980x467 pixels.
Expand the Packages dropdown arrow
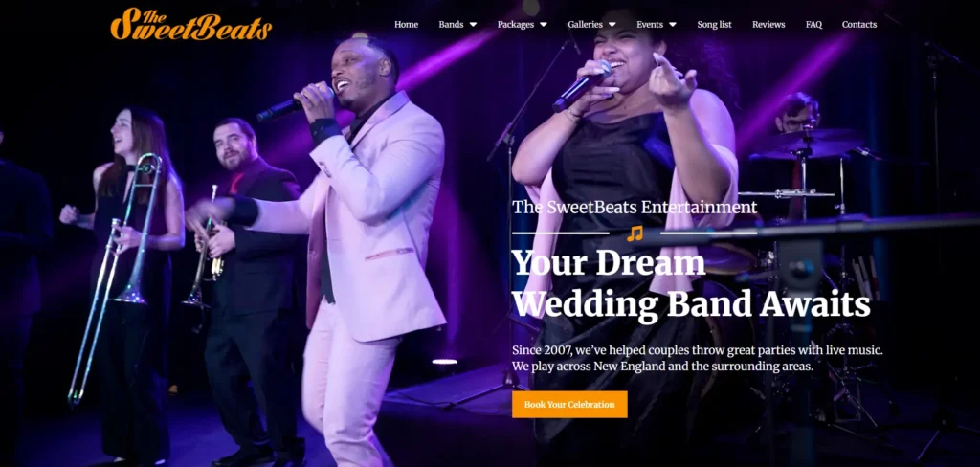(x=544, y=24)
